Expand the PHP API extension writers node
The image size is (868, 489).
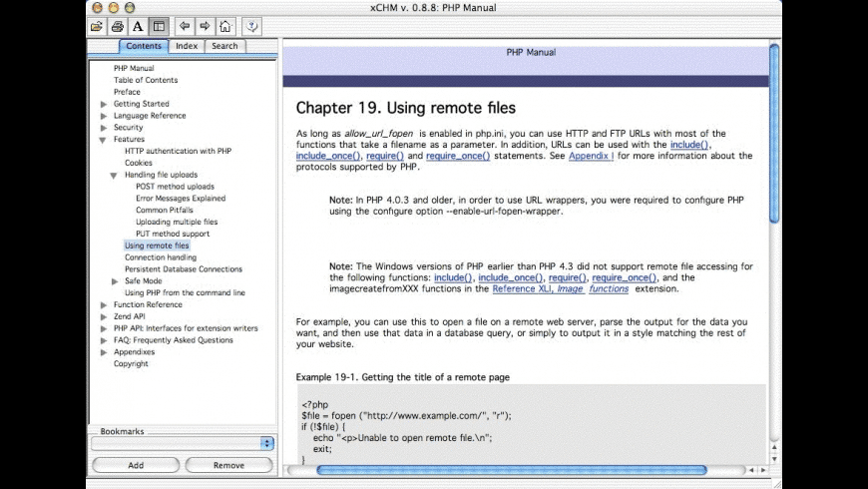[x=104, y=328]
